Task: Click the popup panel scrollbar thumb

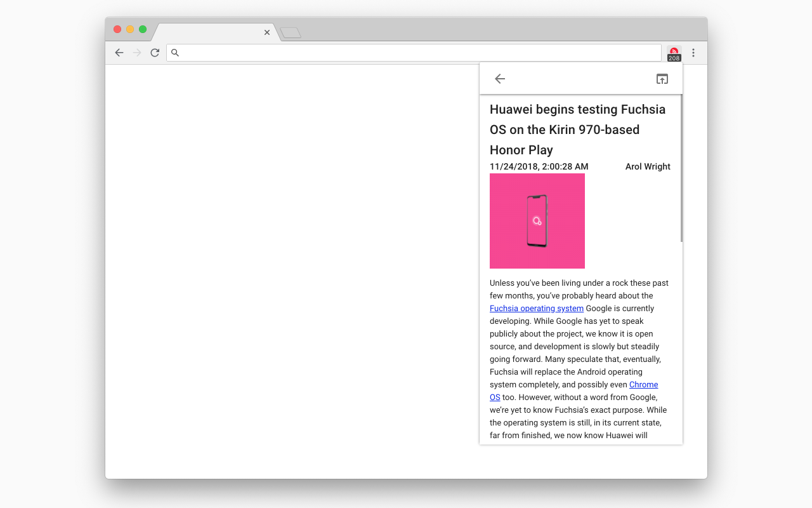Action: [x=681, y=168]
